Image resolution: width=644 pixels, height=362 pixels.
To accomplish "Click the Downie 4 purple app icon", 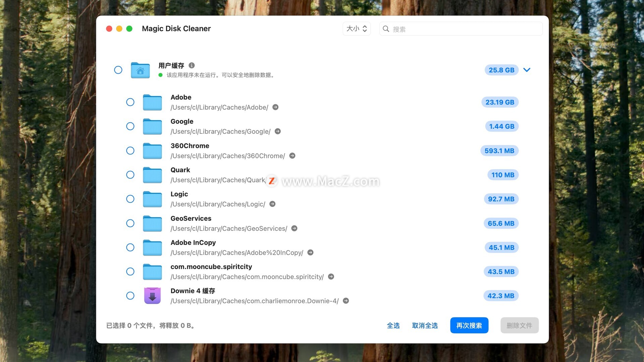I will 152,296.
